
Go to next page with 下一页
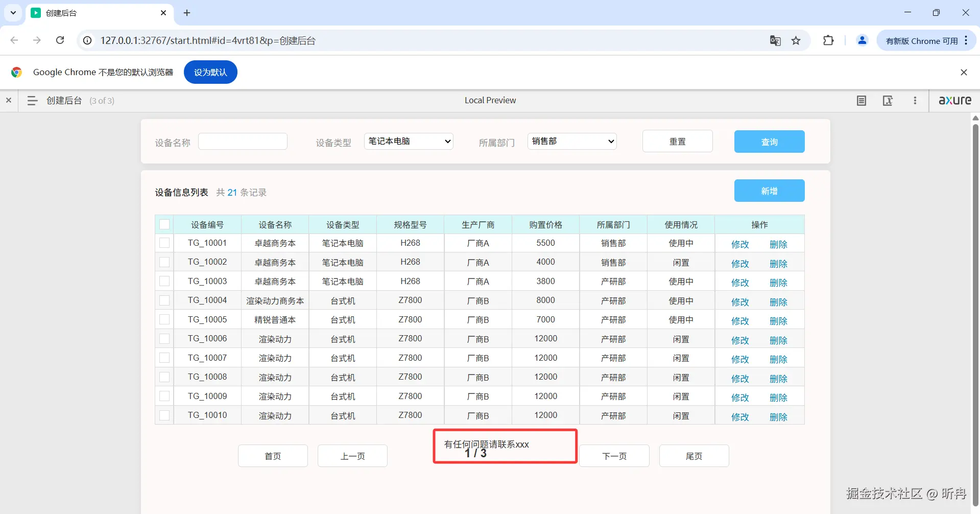pyautogui.click(x=614, y=456)
